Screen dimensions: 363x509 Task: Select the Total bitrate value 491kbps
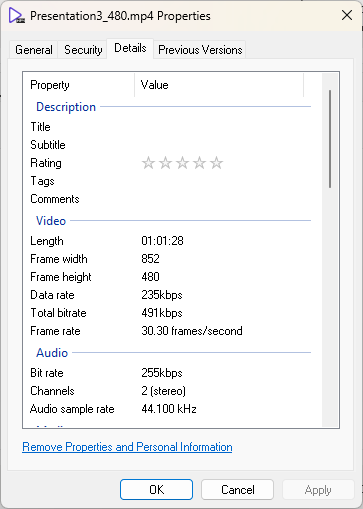pyautogui.click(x=162, y=313)
